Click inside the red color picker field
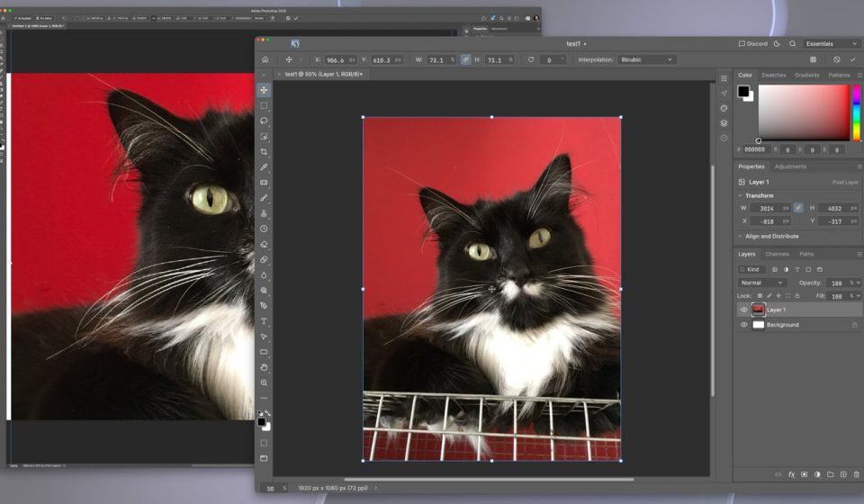 804,112
